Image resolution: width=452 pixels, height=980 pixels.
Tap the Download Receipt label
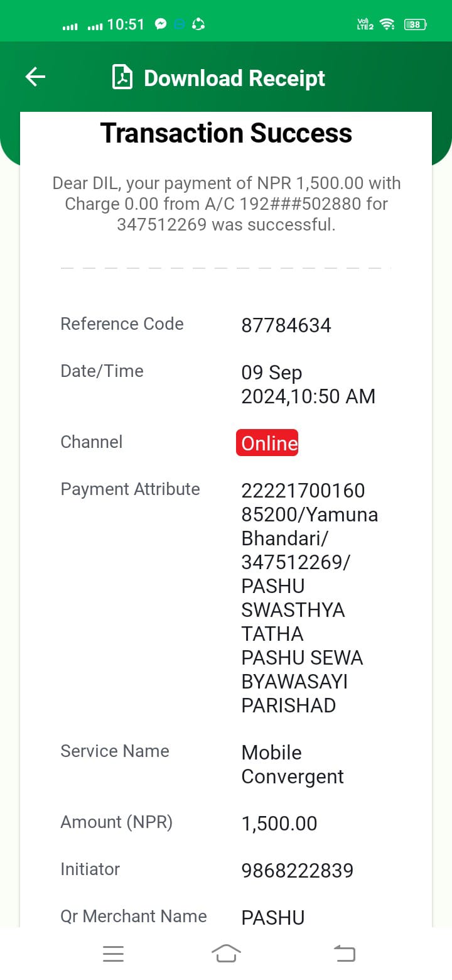[234, 78]
